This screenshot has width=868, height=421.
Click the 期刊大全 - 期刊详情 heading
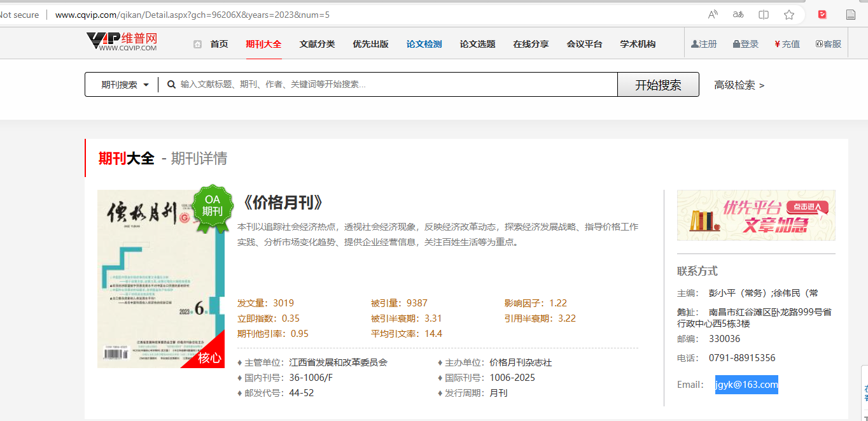163,158
